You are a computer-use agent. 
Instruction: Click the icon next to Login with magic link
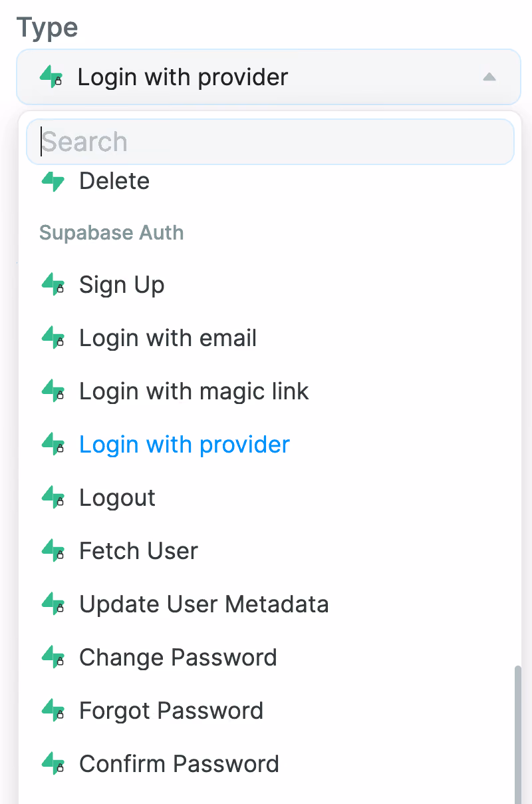[x=53, y=391]
